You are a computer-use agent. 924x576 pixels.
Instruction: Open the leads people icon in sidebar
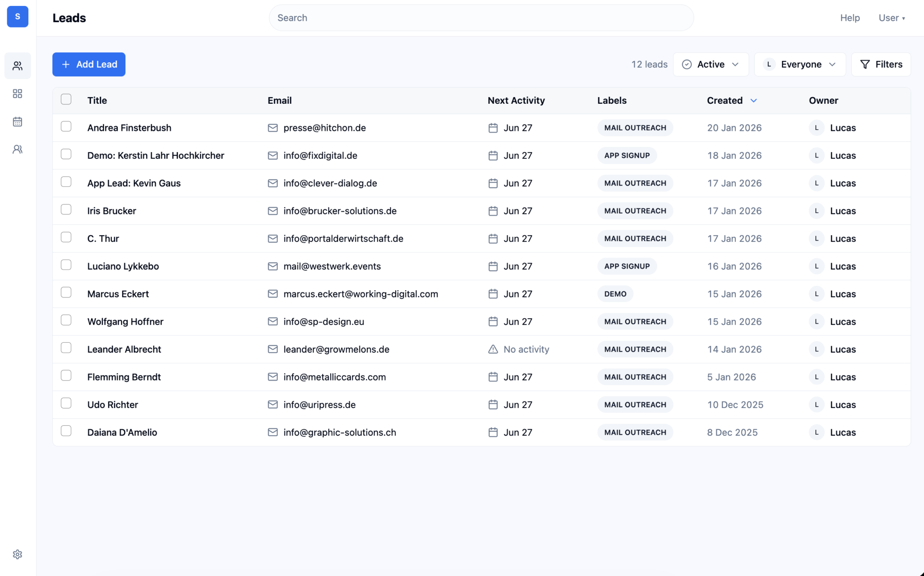click(x=18, y=66)
